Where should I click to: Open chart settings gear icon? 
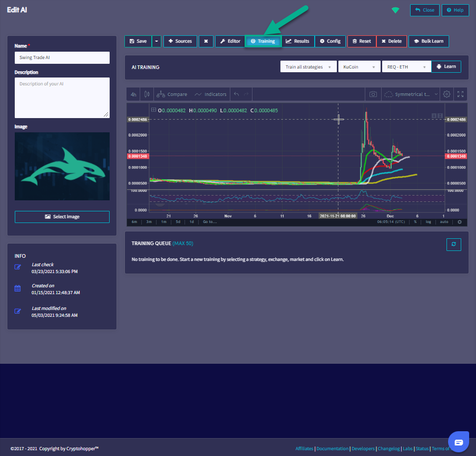(x=446, y=94)
